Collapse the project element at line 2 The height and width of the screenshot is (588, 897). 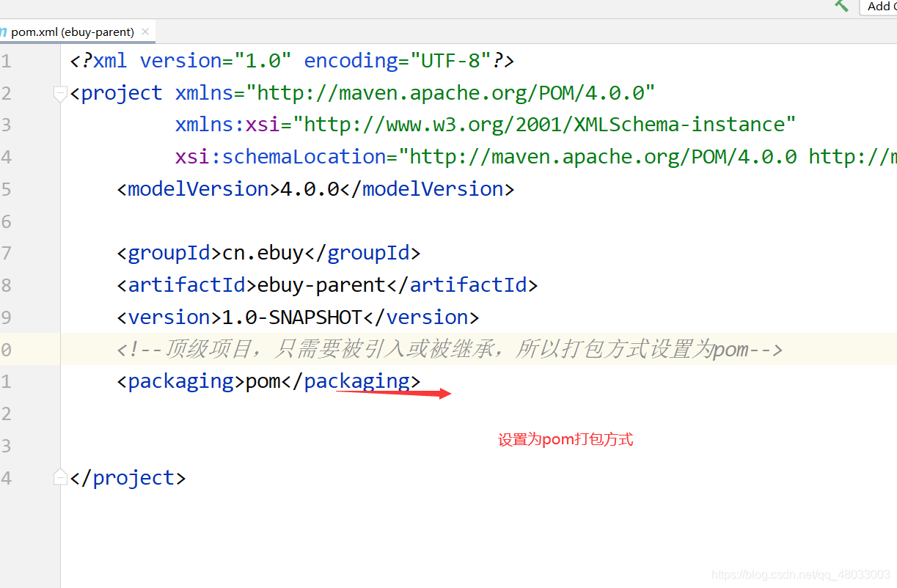click(60, 93)
